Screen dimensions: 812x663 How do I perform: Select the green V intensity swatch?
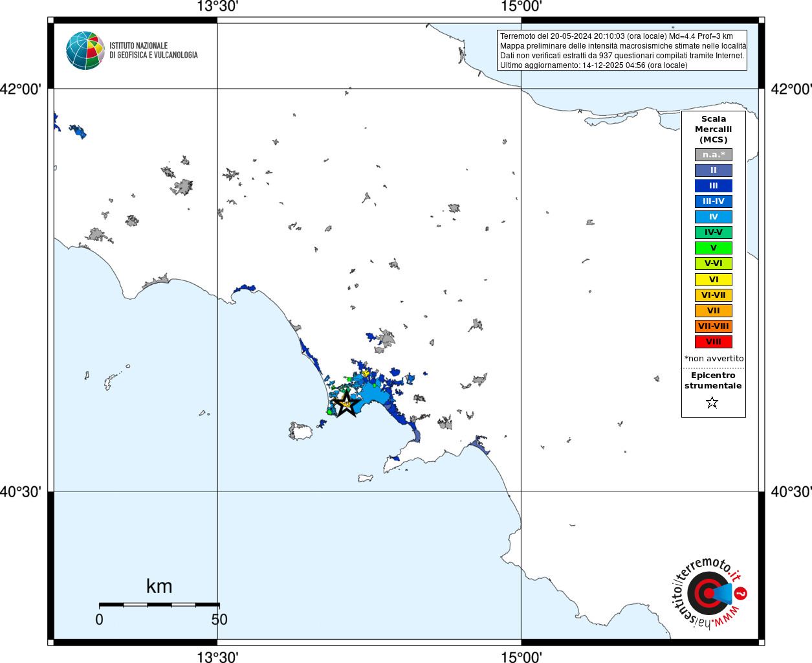coord(714,248)
